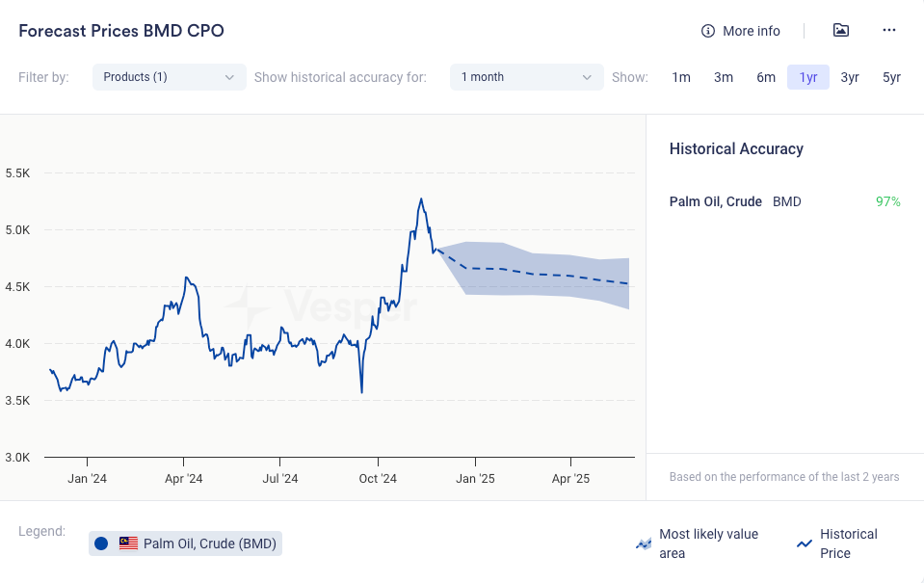Screen dimensions: 924x583
Task: Select the 3yr time range
Action: (850, 77)
